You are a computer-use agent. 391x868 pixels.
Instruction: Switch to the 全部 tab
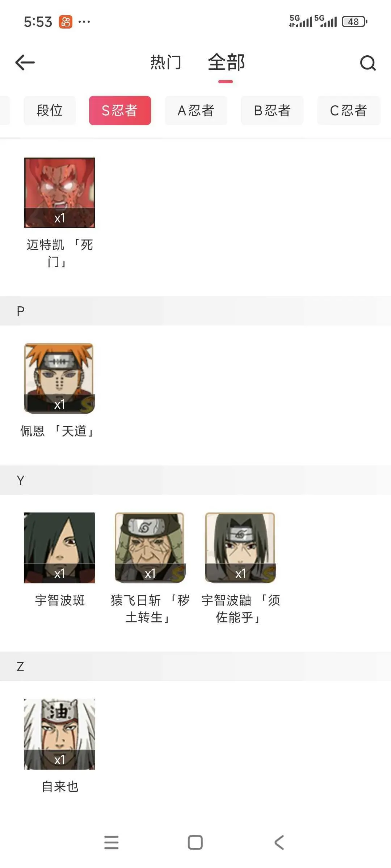[226, 62]
